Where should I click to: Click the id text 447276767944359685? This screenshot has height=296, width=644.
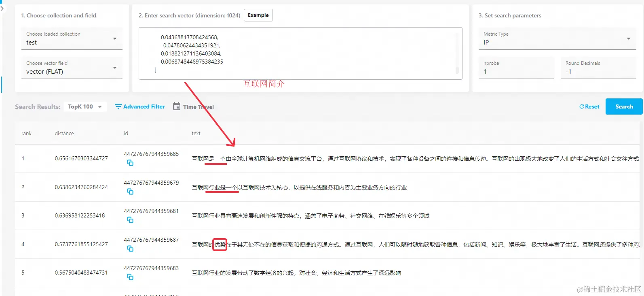pos(151,154)
